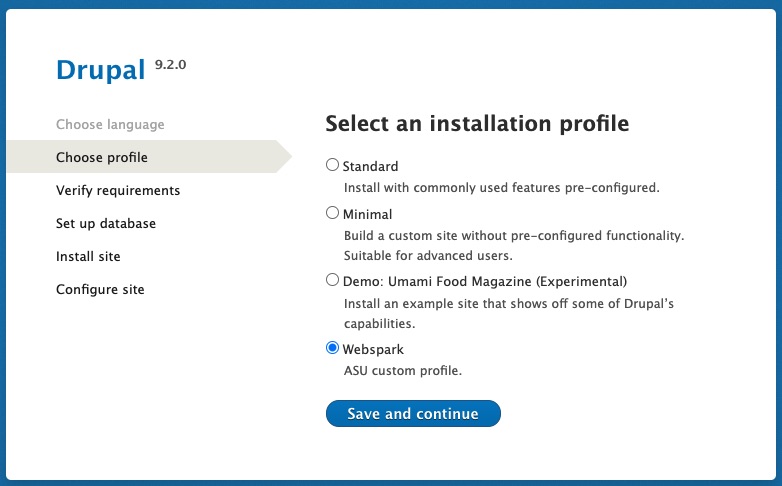Click the Configure site step
Image resolution: width=782 pixels, height=486 pixels.
[100, 289]
